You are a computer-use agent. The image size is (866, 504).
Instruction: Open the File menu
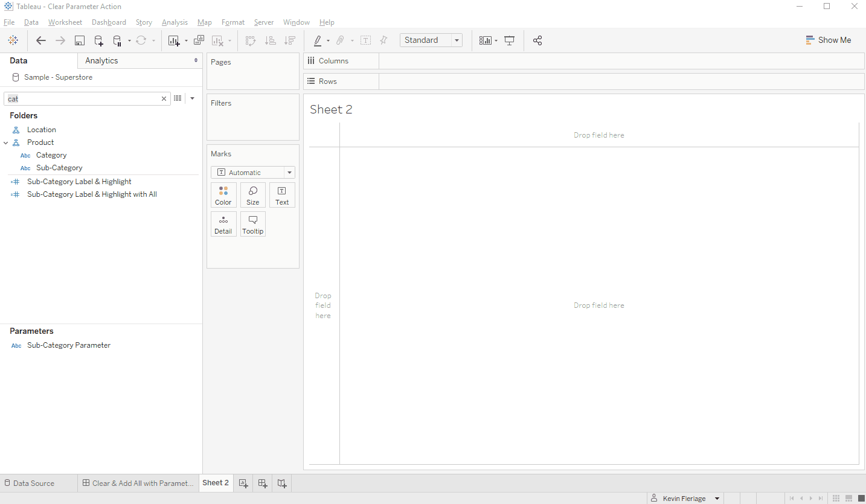[x=9, y=22]
